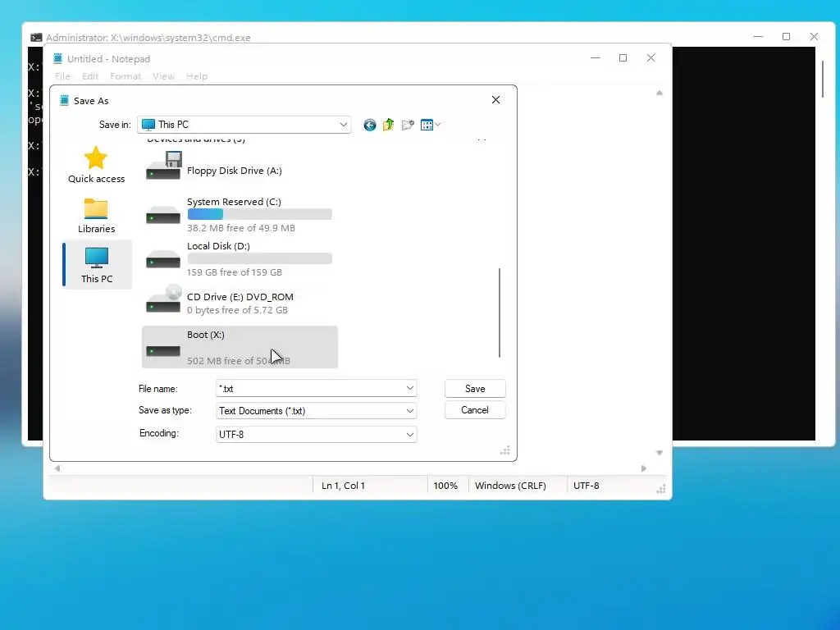Viewport: 840px width, 630px height.
Task: Click '38.2 MB free of 49.9 MB' text
Action: pyautogui.click(x=240, y=228)
